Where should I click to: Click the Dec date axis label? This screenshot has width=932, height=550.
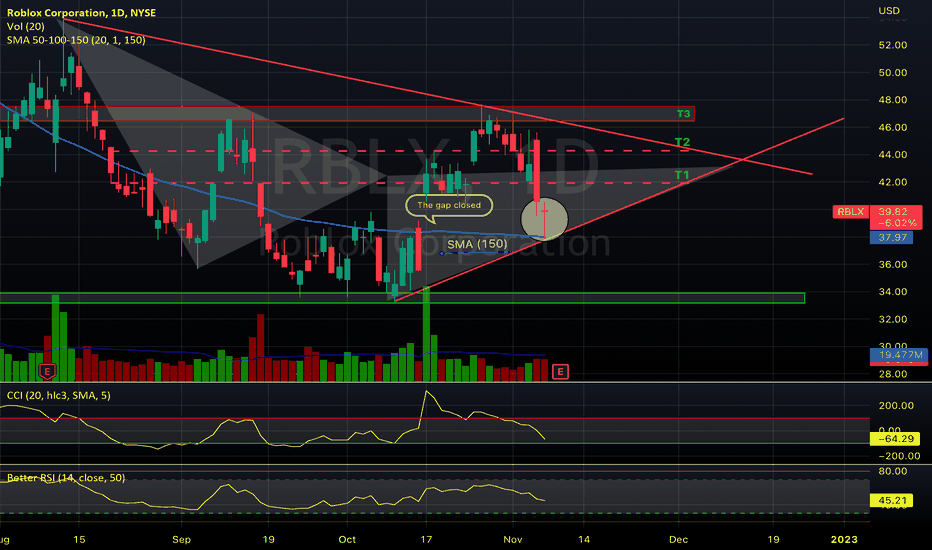click(678, 539)
